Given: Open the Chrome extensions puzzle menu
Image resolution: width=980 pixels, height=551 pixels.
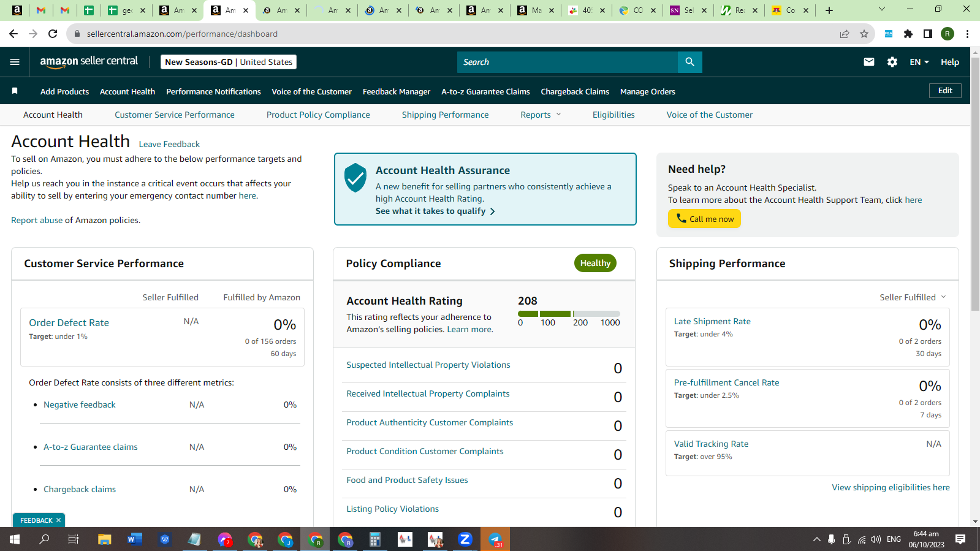Looking at the screenshot, I should click(908, 34).
